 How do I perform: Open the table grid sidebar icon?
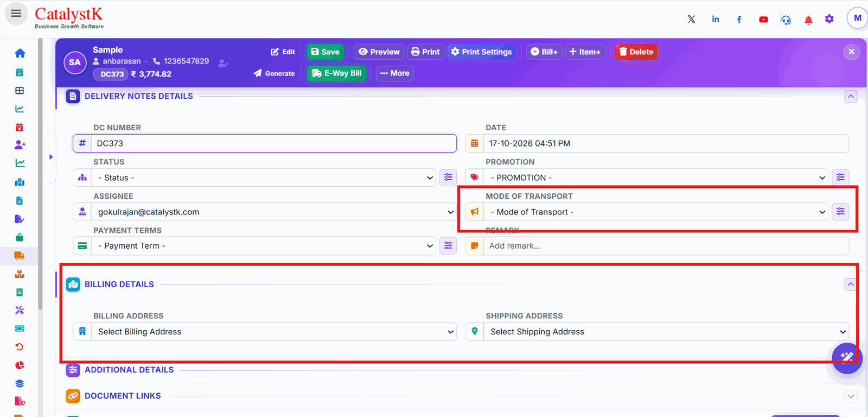point(20,91)
